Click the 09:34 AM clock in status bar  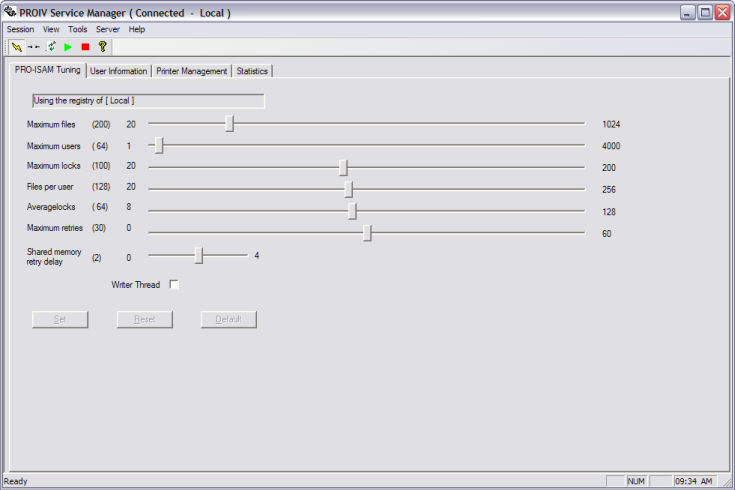pyautogui.click(x=693, y=481)
